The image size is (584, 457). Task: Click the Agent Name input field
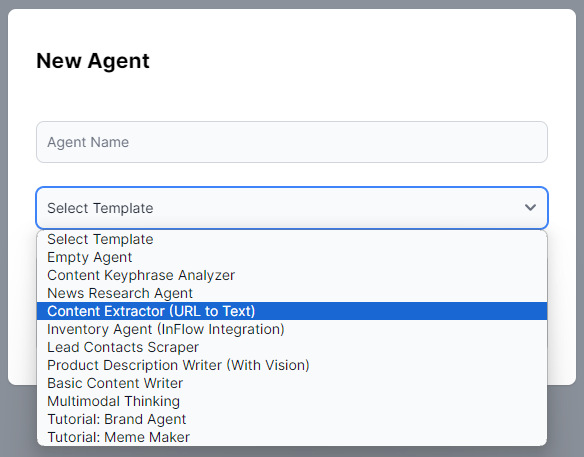(292, 142)
